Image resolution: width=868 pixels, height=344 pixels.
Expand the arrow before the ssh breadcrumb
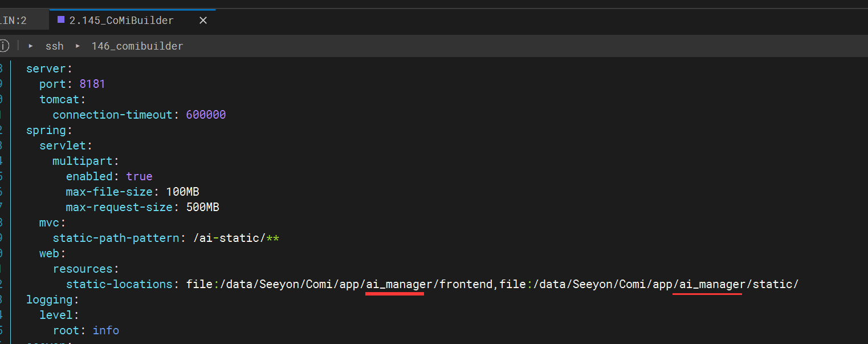pos(31,46)
